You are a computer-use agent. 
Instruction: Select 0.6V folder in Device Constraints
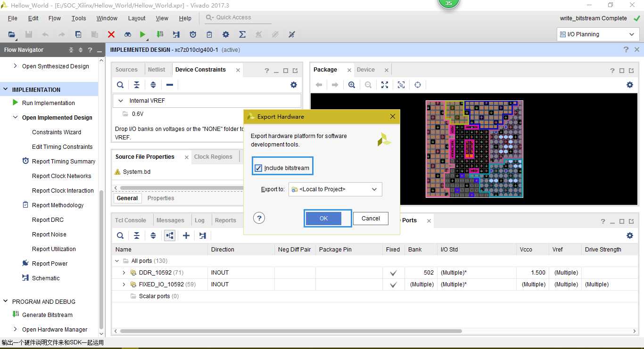pos(138,114)
